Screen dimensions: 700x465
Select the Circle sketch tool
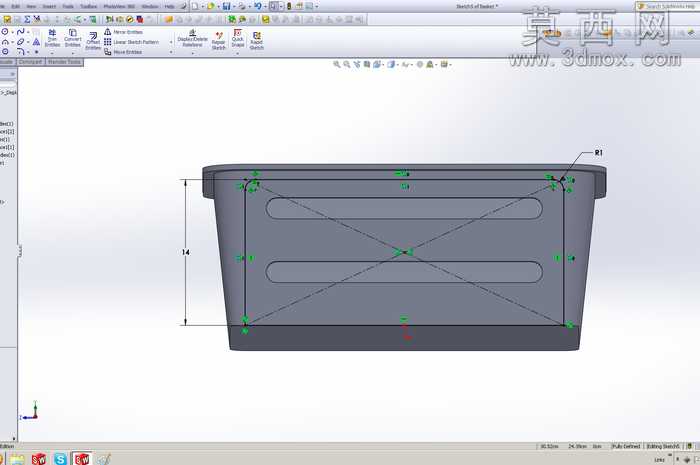point(5,32)
